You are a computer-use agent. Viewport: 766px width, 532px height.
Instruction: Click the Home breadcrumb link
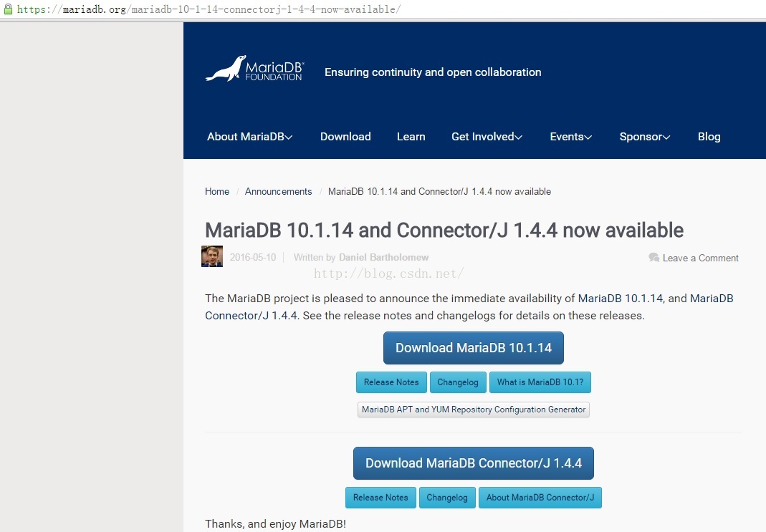pos(217,191)
